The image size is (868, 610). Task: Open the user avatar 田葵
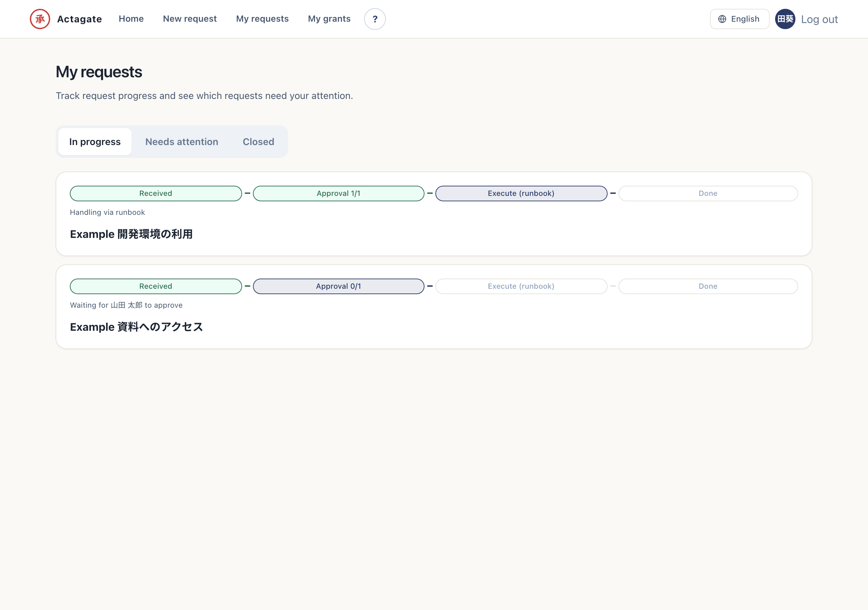pyautogui.click(x=785, y=19)
